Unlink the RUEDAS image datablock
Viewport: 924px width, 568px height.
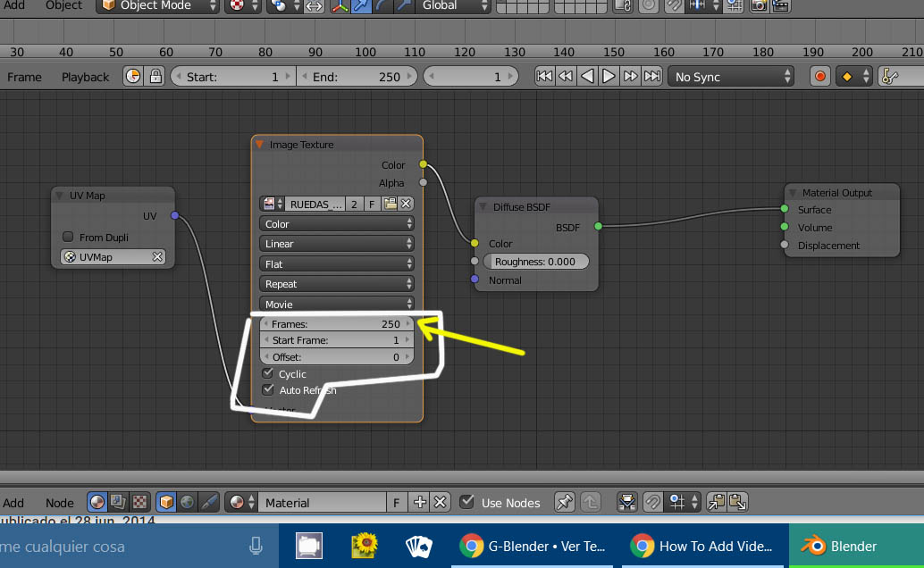click(x=406, y=204)
